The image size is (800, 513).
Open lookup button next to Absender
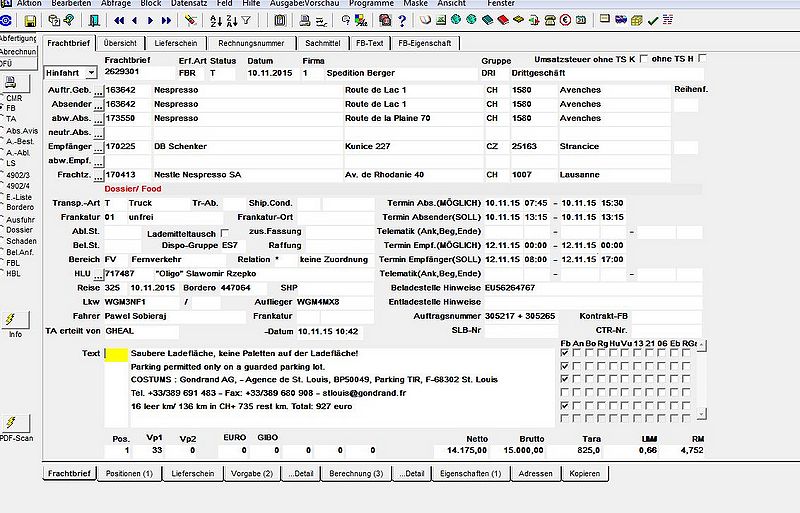click(x=98, y=105)
